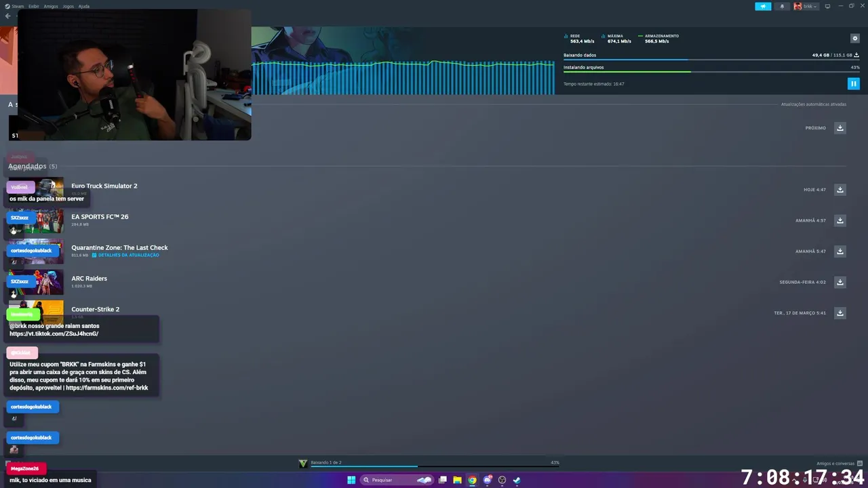
Task: Click the Baixando dados progress bar
Action: (711, 60)
